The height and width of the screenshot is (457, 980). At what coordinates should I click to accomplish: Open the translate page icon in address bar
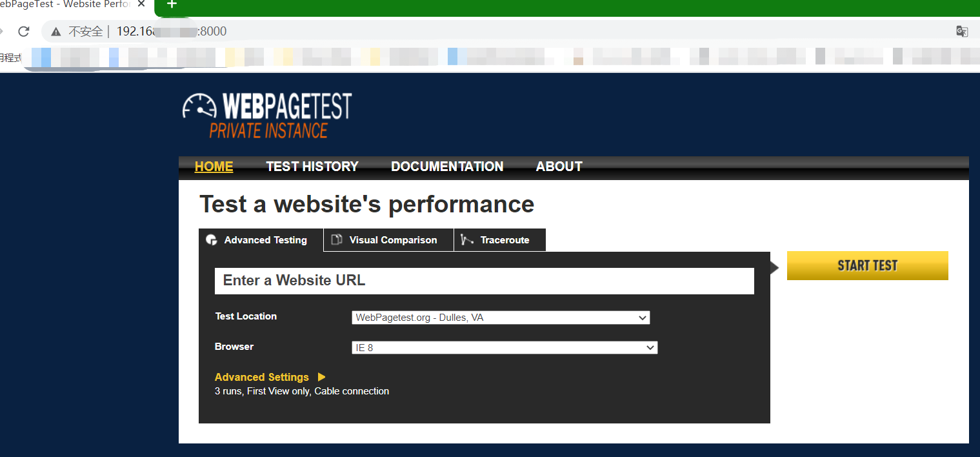pos(962,31)
